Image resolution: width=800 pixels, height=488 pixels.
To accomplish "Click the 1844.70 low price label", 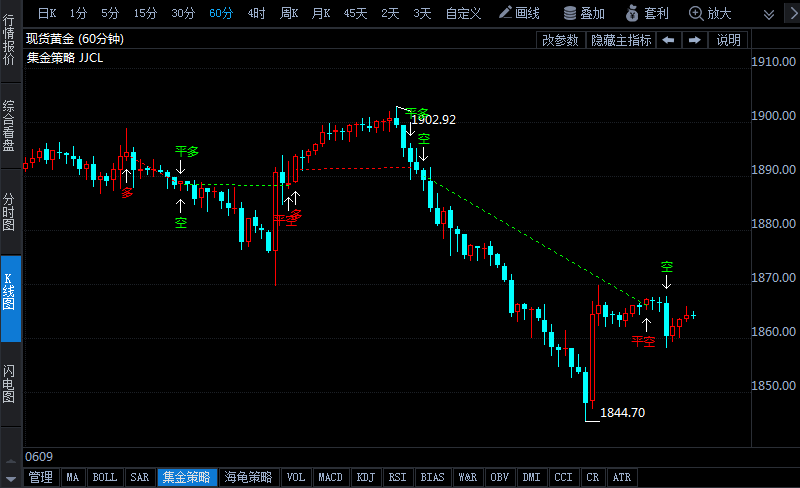I will (x=622, y=412).
